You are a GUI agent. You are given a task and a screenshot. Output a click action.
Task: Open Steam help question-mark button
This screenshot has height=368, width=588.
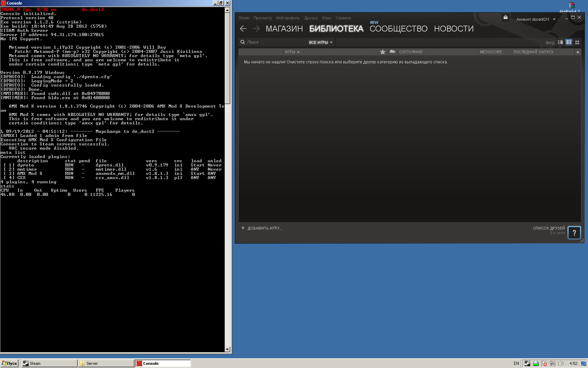tap(574, 233)
